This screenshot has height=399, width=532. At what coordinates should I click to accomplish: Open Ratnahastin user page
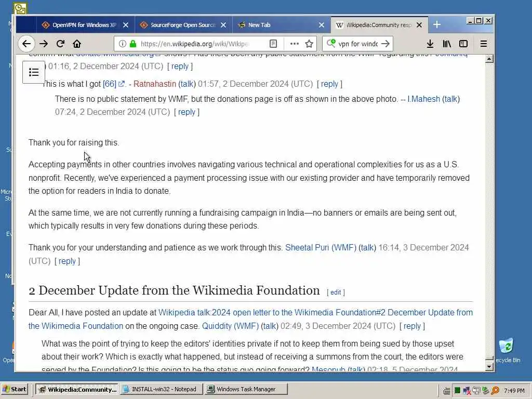[x=155, y=84]
